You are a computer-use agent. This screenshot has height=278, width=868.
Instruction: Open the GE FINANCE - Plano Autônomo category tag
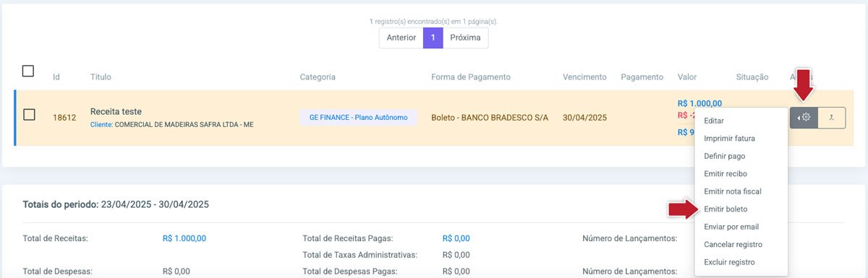(x=359, y=117)
